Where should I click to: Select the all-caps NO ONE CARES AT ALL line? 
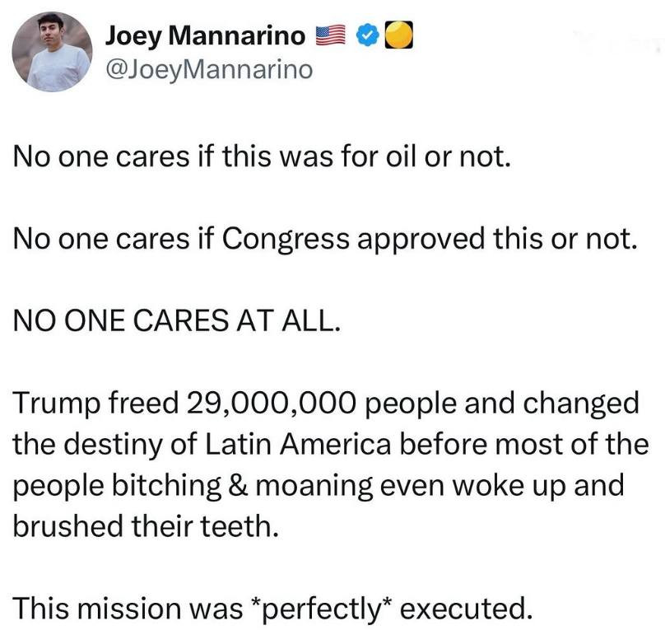coord(176,320)
